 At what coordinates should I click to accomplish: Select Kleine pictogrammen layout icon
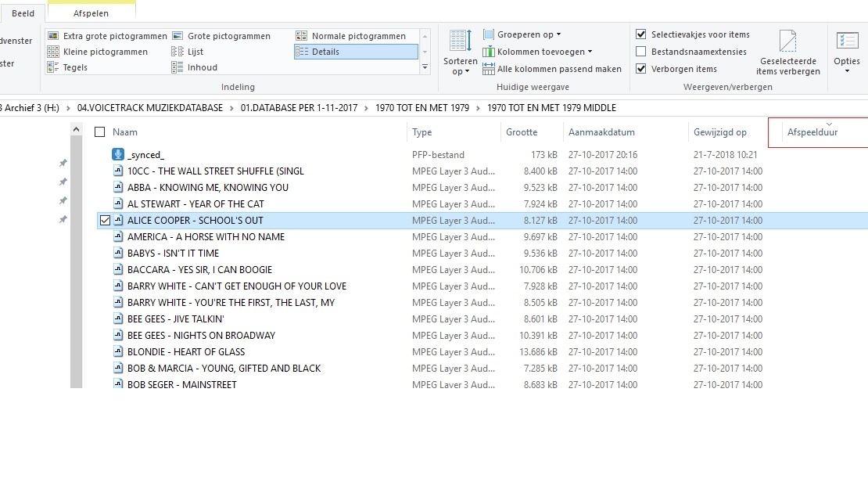pos(53,52)
